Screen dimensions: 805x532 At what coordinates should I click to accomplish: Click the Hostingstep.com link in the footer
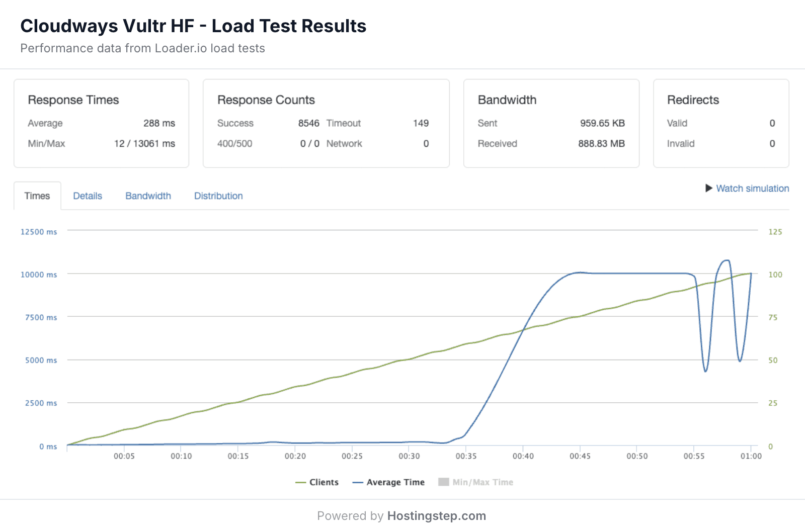point(436,515)
